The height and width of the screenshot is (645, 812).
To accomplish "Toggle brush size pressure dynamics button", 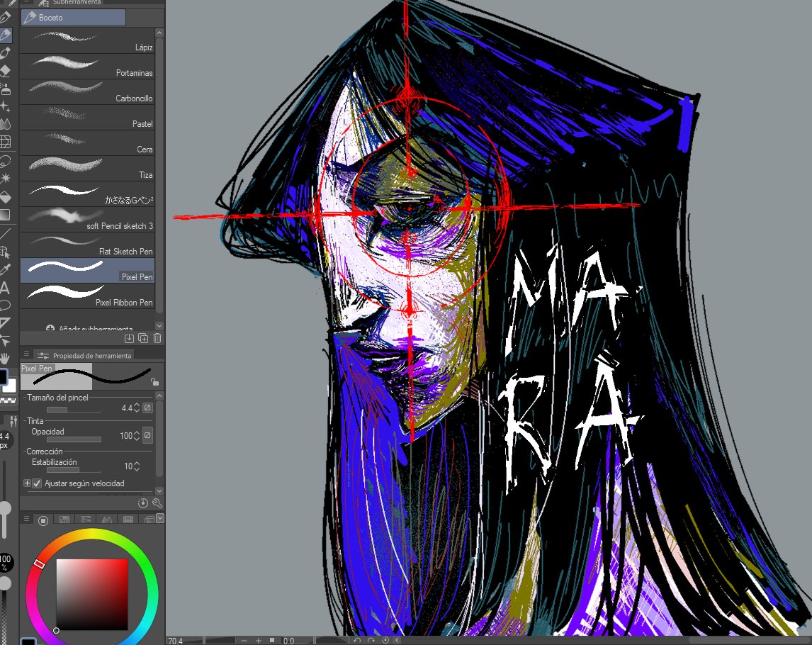I will [x=147, y=408].
